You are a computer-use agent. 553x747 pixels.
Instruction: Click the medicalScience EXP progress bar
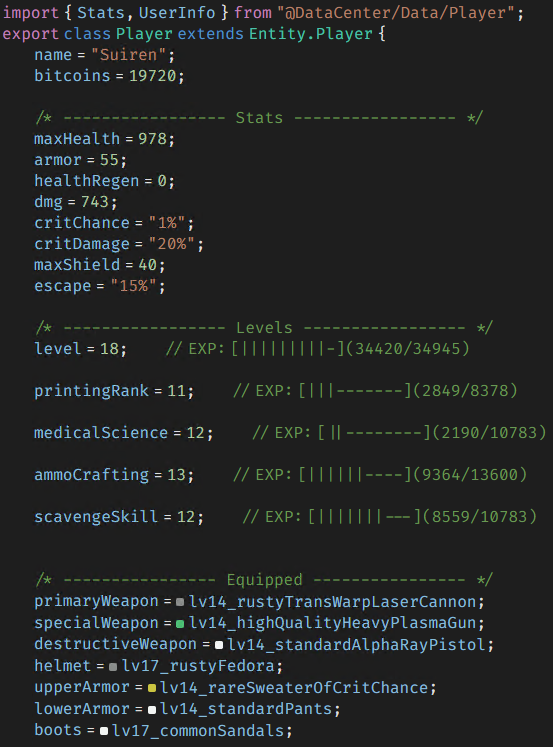pyautogui.click(x=374, y=433)
